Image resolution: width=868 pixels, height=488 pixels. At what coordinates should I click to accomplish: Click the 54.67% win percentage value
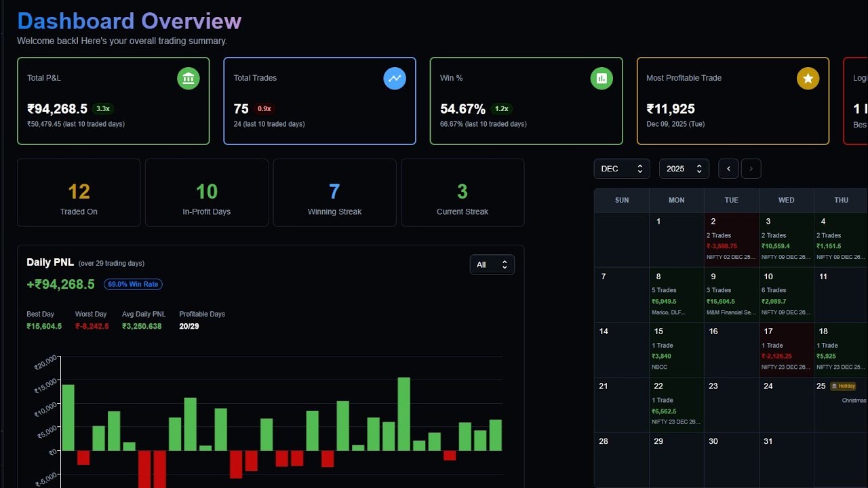[x=463, y=108]
